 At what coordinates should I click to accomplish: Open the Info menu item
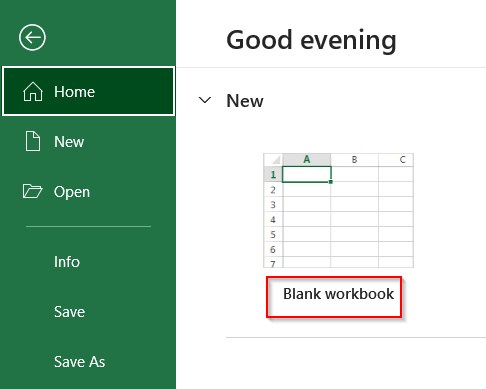point(67,262)
